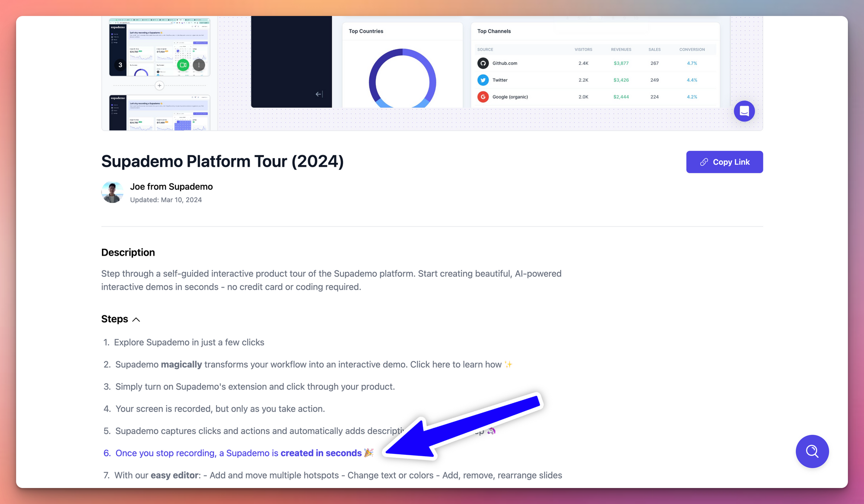Screen dimensions: 864x504
Task: Click Google conversion value 4.2%
Action: (x=692, y=97)
